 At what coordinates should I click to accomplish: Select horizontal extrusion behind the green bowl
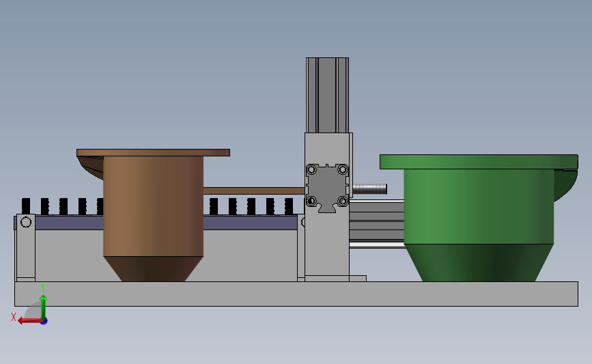click(x=377, y=223)
